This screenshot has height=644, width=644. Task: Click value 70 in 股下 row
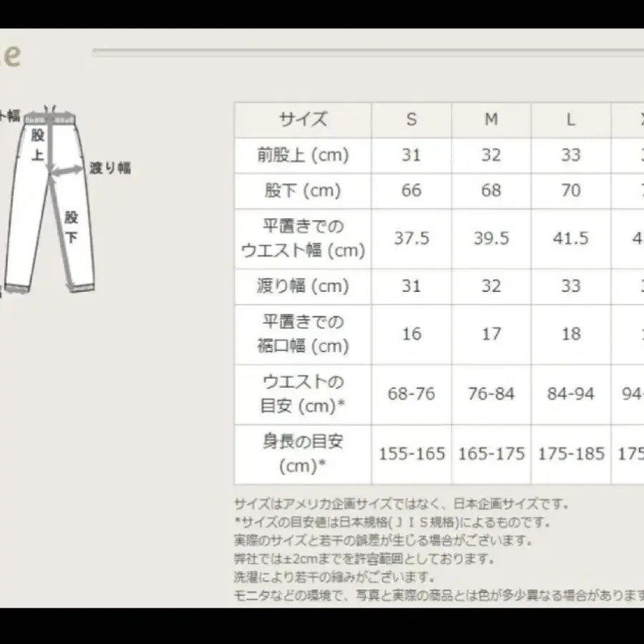571,190
